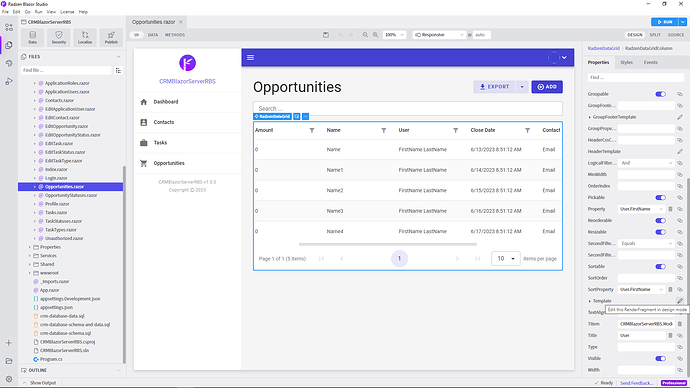The width and height of the screenshot is (690, 388).
Task: Toggle the Sortable switch
Action: tap(660, 267)
